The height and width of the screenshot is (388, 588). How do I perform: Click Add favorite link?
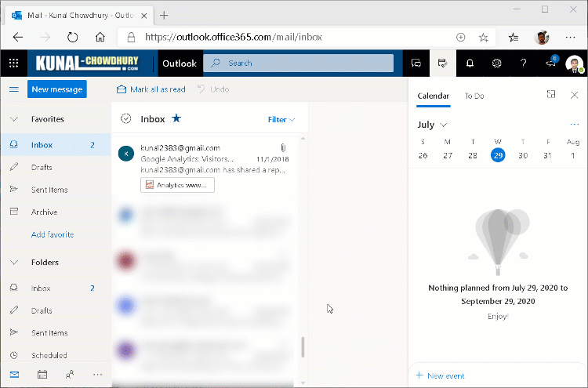tap(53, 234)
